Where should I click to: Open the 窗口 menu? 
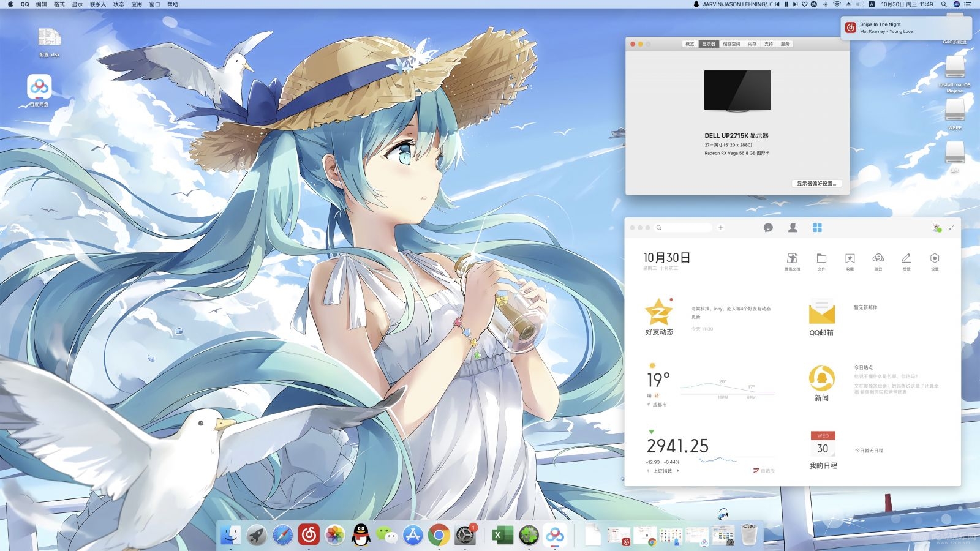[154, 4]
